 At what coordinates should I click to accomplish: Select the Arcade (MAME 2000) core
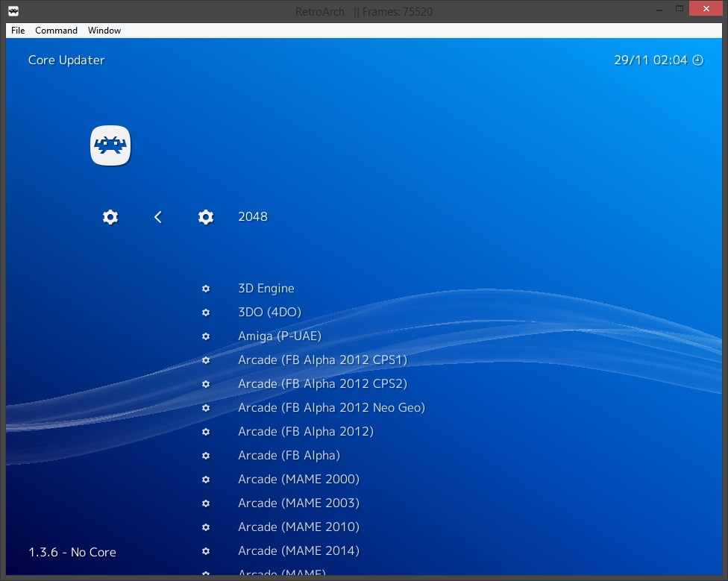pyautogui.click(x=298, y=480)
